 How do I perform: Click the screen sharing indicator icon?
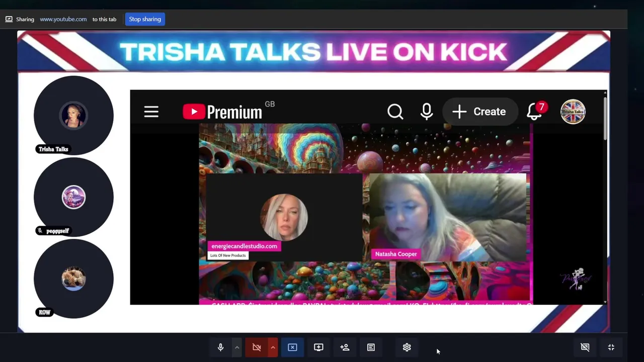tap(9, 19)
